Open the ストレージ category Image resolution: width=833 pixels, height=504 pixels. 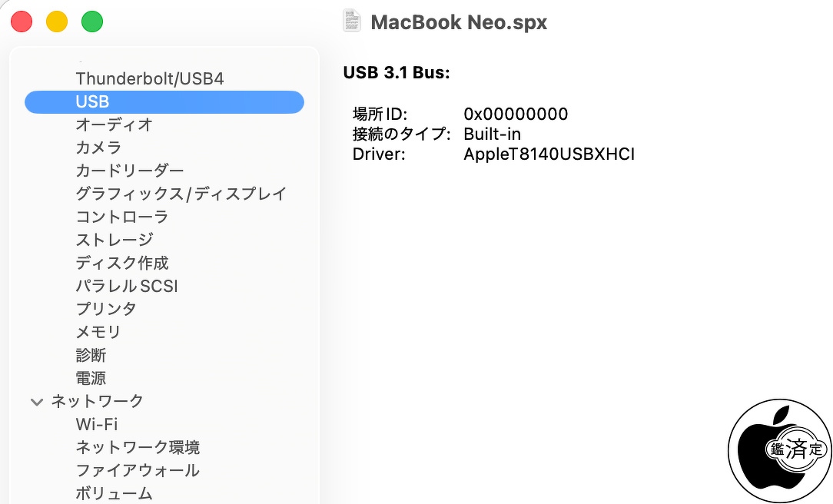(x=114, y=240)
